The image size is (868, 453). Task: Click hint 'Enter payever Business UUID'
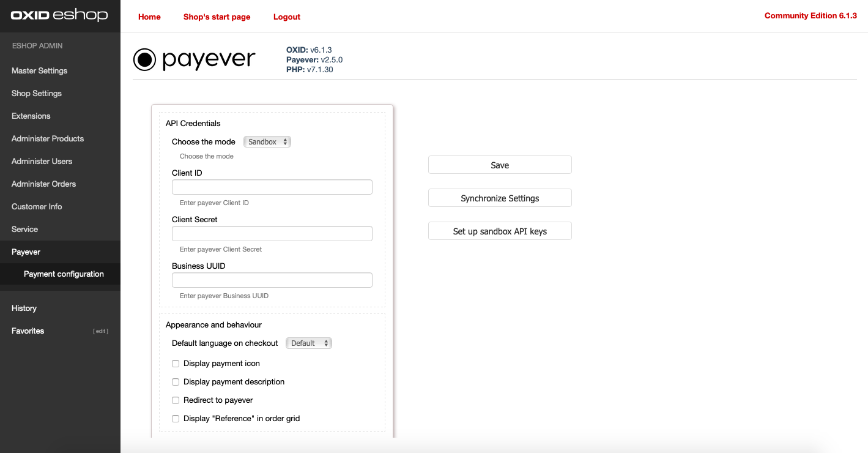(x=224, y=296)
